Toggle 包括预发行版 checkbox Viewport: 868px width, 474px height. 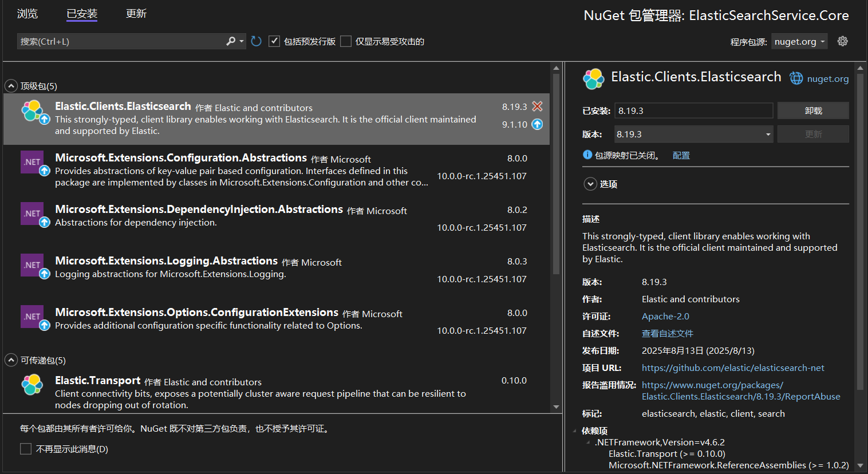(x=274, y=41)
